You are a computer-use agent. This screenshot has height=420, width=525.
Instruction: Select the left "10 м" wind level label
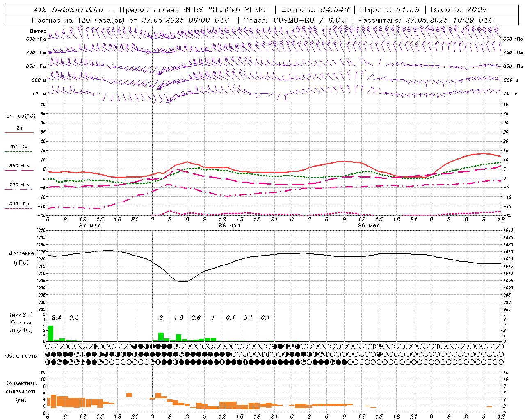(39, 94)
